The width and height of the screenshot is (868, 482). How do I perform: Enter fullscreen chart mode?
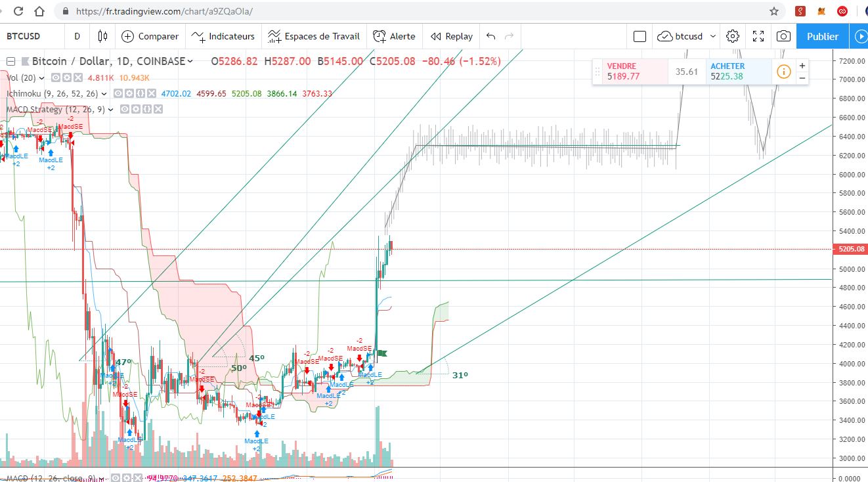pos(758,36)
